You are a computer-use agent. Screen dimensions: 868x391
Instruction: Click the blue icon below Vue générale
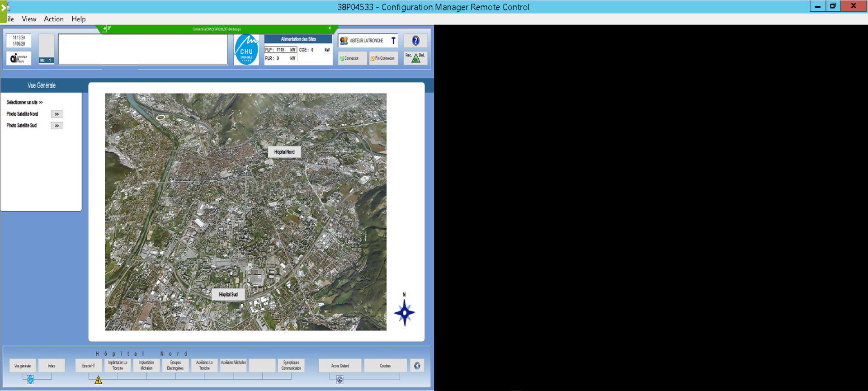click(30, 380)
